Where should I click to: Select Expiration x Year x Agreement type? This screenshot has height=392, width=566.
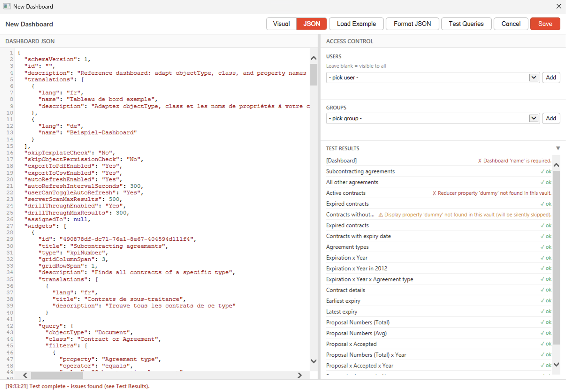439,279
